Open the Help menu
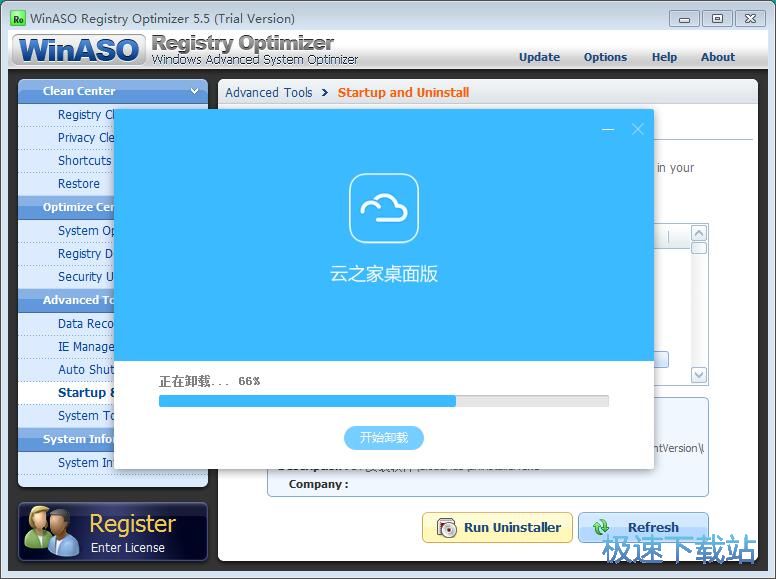This screenshot has height=579, width=776. coord(664,57)
